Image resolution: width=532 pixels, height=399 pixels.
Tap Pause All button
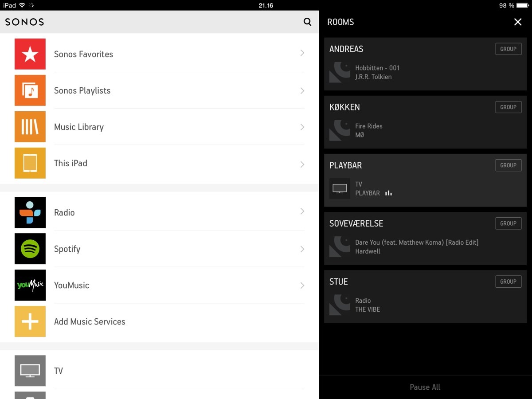[425, 387]
